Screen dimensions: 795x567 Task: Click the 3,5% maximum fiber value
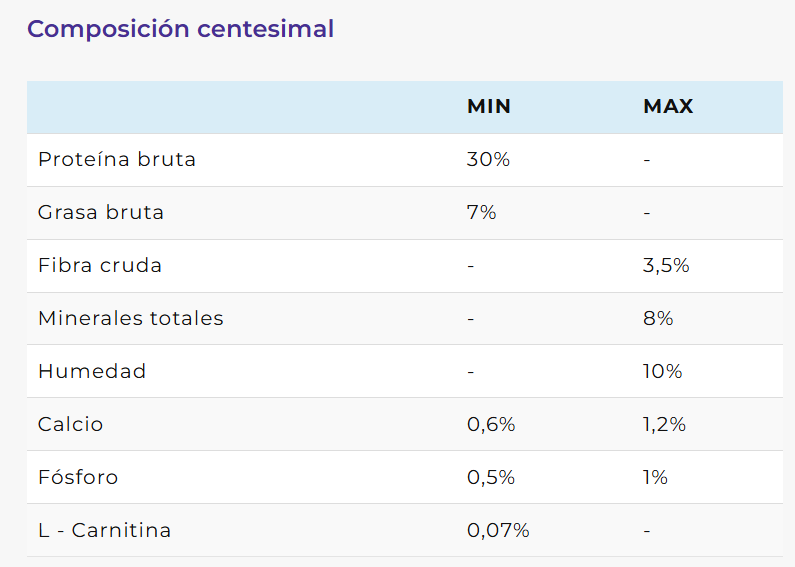[x=666, y=266]
